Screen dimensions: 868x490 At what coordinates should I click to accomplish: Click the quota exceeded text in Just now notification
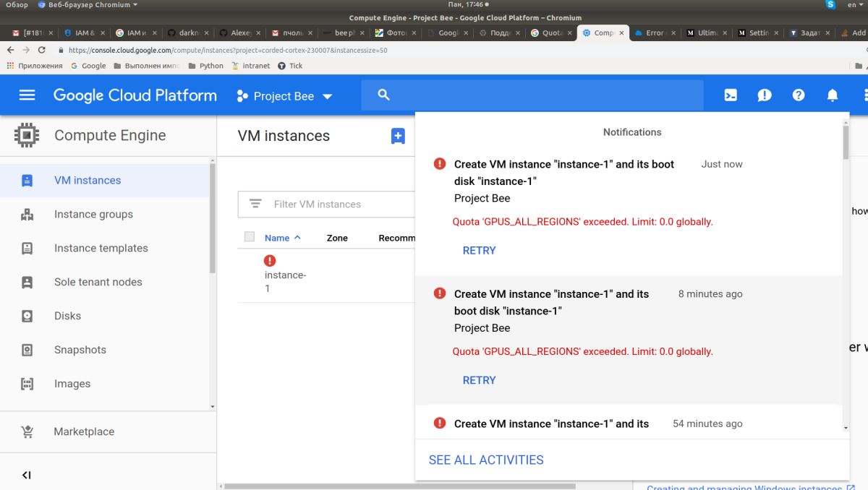(583, 222)
